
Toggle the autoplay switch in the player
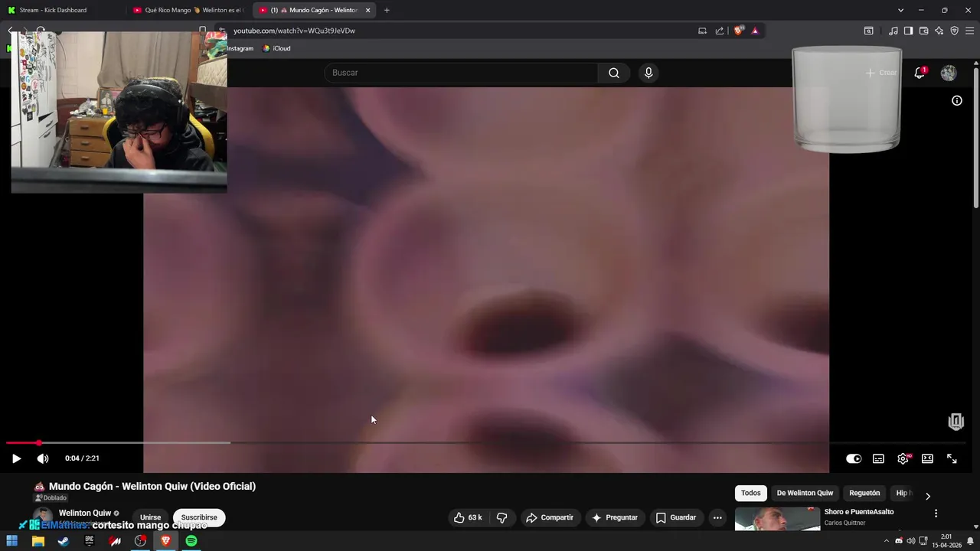point(854,458)
